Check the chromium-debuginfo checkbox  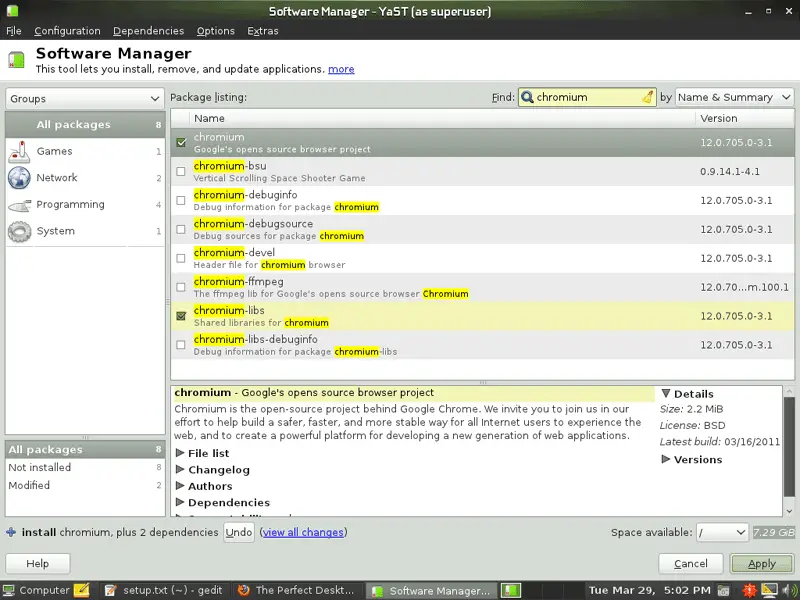[x=181, y=201]
